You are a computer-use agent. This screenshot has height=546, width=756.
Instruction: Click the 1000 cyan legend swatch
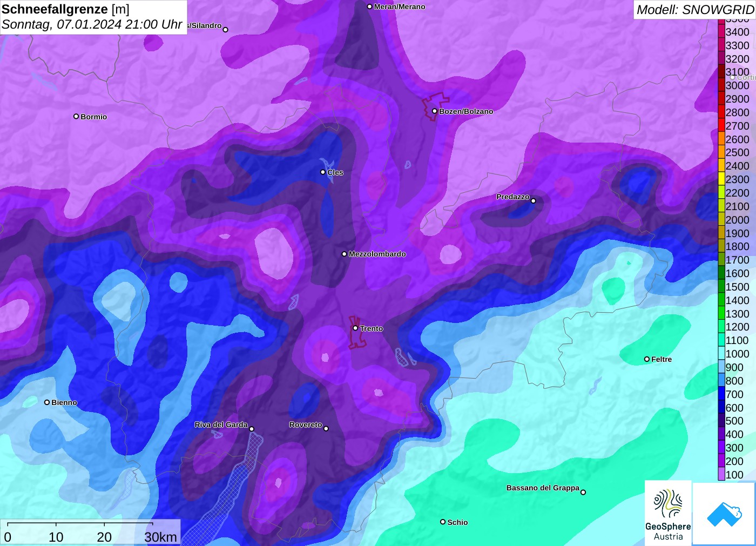click(x=721, y=354)
